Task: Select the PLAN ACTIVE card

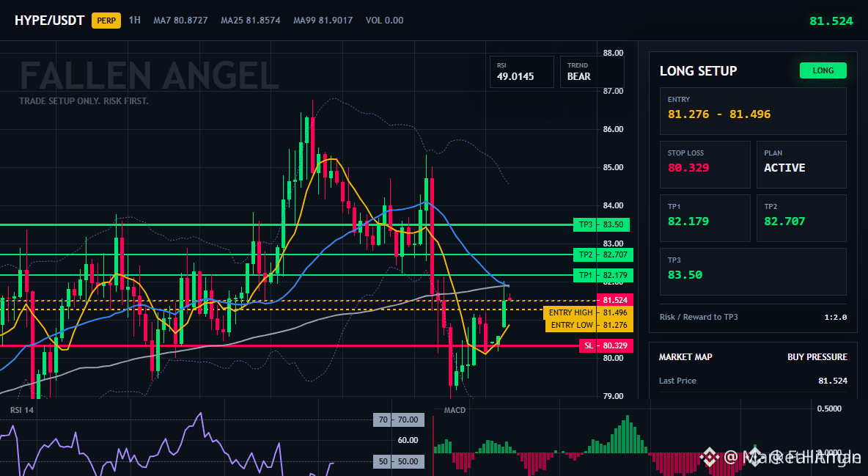Action: (x=801, y=164)
